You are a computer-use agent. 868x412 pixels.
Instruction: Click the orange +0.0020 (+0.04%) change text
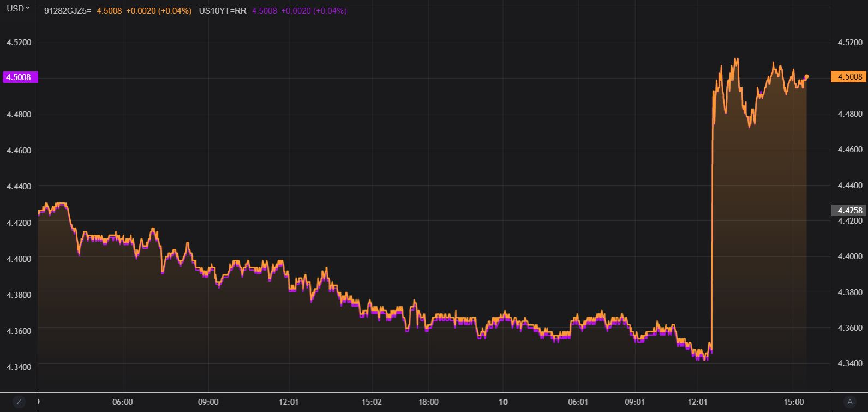(159, 10)
